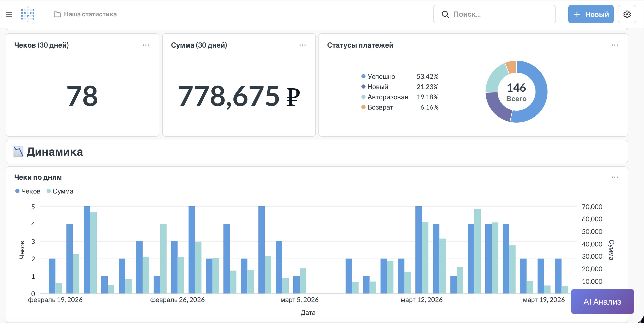Click the chart icon beside Динамика heading

point(18,152)
